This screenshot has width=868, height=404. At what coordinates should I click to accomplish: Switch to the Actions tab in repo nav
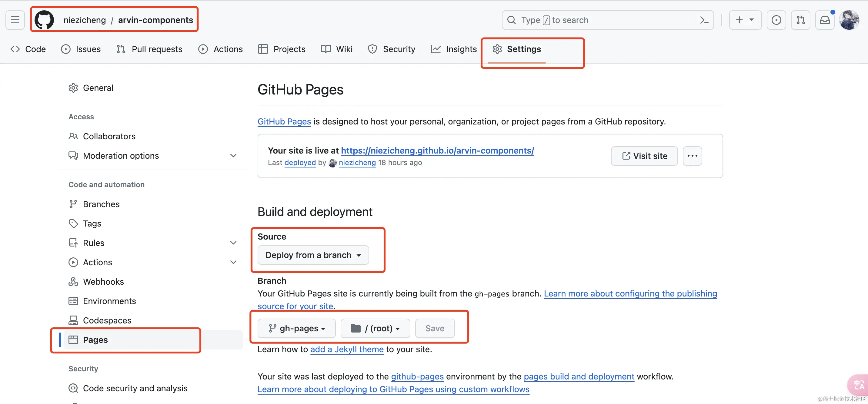coord(220,49)
